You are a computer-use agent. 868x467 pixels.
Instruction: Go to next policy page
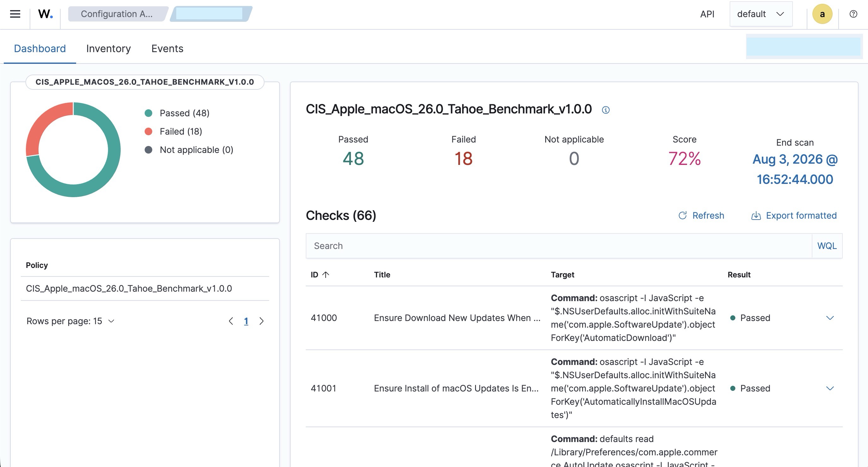[x=262, y=321]
